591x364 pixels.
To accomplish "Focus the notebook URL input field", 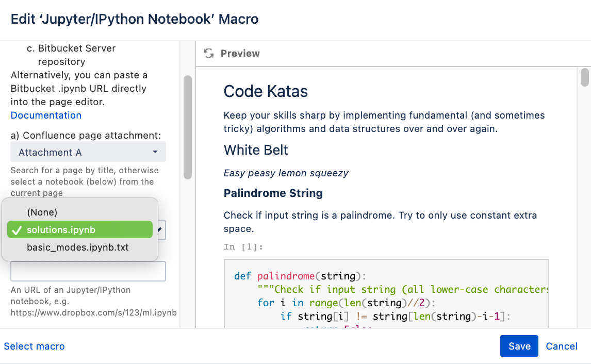I will [x=88, y=271].
